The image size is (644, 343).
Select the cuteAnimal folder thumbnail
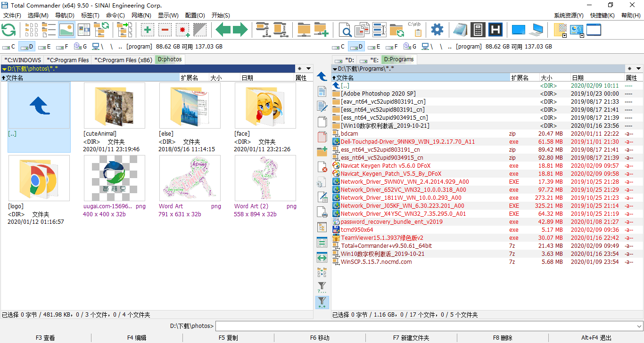(115, 106)
